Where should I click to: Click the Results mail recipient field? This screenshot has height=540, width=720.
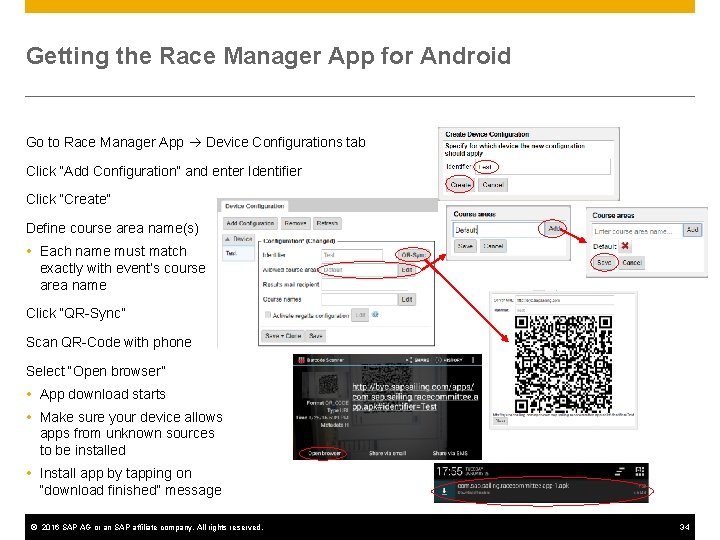364,285
